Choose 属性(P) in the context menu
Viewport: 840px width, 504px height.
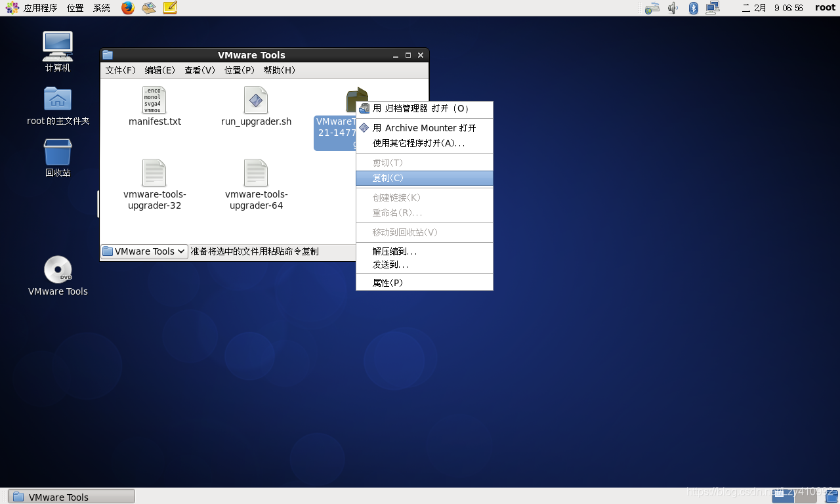[x=425, y=283]
